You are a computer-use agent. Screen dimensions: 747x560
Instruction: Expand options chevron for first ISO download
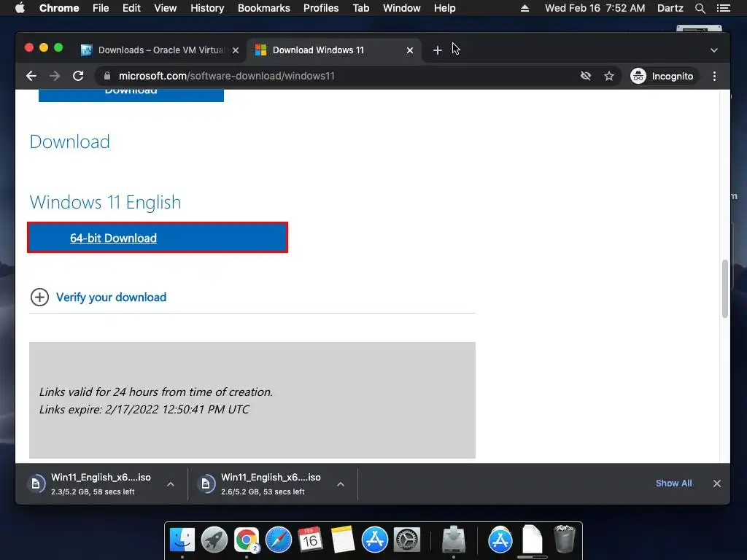171,484
